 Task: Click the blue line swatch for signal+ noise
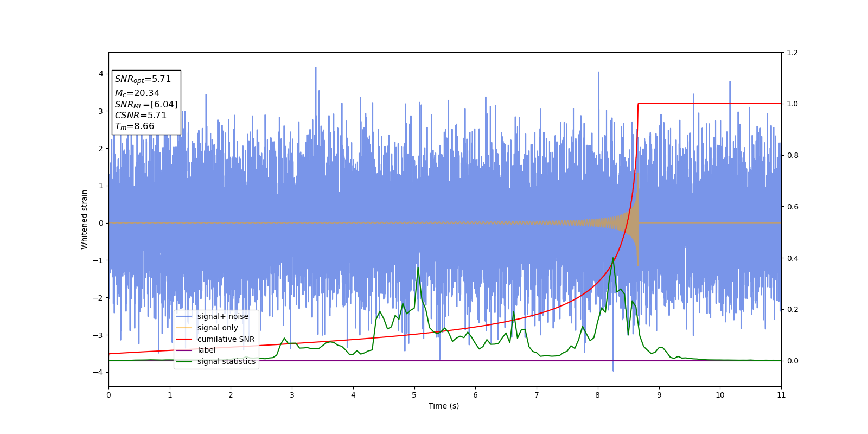184,316
